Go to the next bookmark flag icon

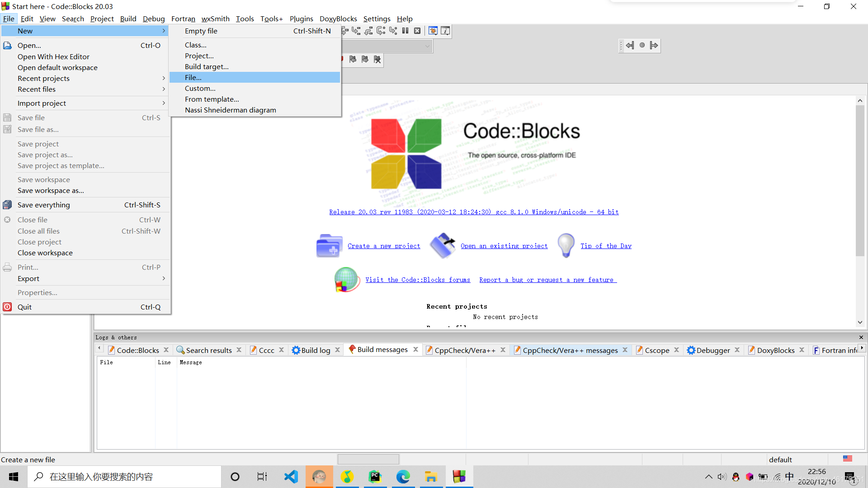(x=365, y=59)
